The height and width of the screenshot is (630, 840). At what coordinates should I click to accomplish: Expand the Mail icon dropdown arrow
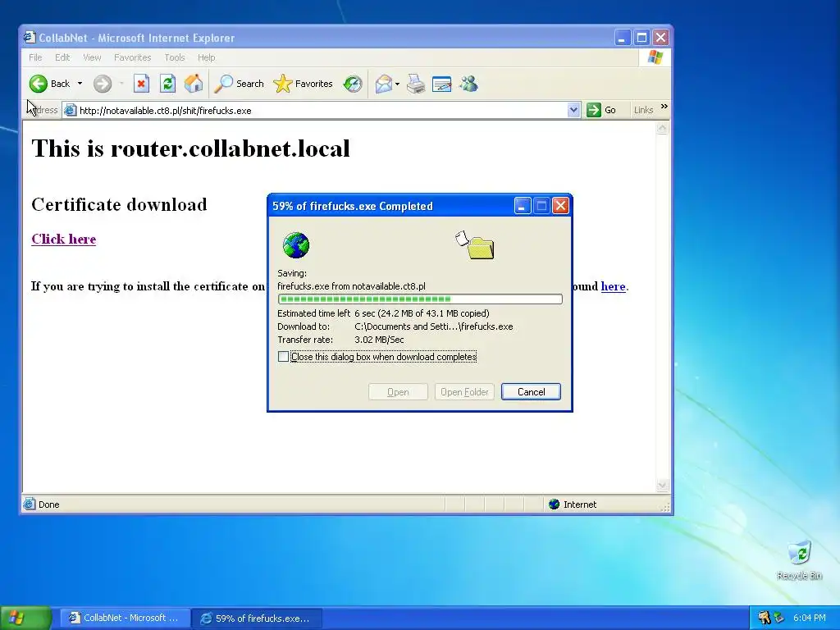point(397,84)
